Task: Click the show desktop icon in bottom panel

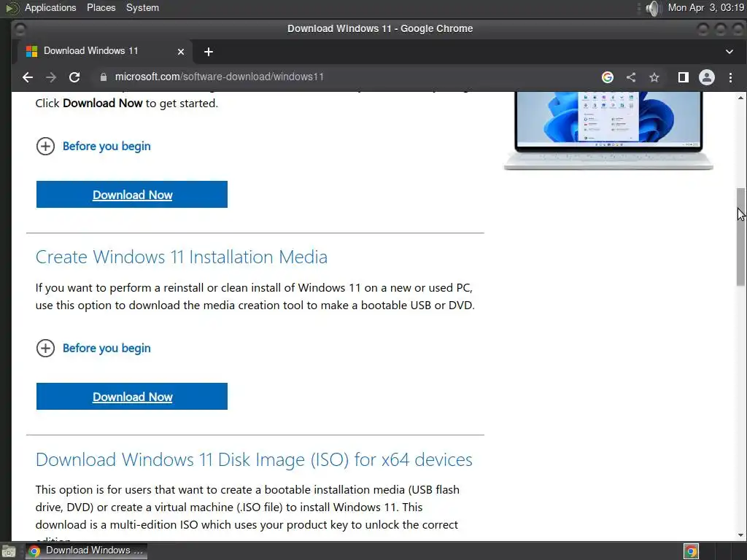Action: pyautogui.click(x=9, y=551)
